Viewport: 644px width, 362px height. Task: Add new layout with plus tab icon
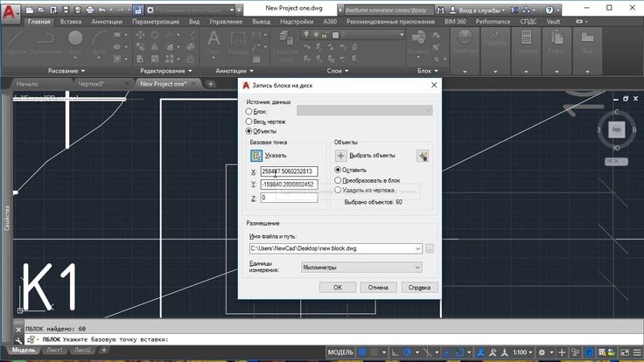click(x=104, y=350)
